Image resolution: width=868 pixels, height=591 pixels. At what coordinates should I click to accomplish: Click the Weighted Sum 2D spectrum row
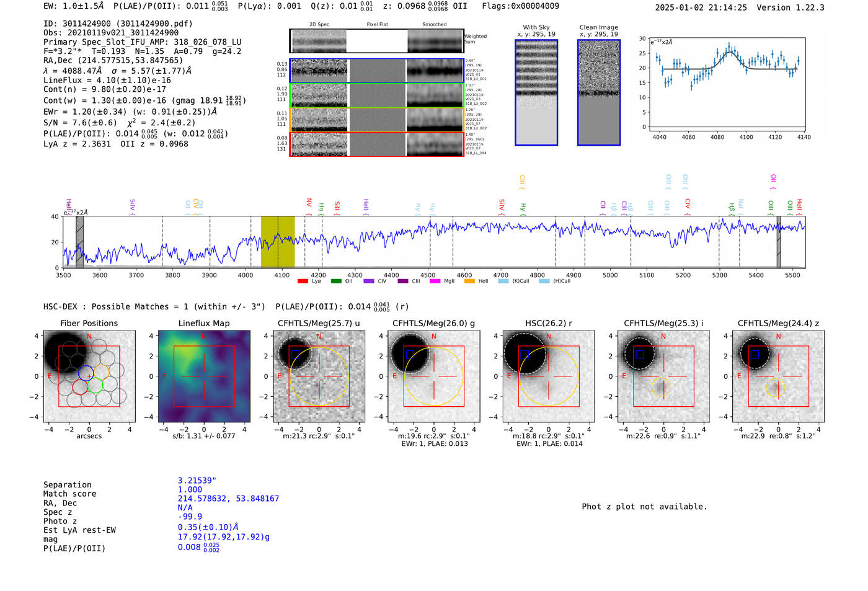tap(376, 41)
